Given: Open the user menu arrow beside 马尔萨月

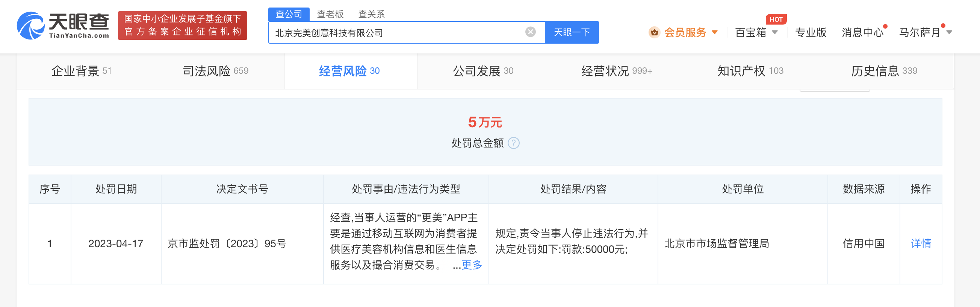Looking at the screenshot, I should pos(949,32).
